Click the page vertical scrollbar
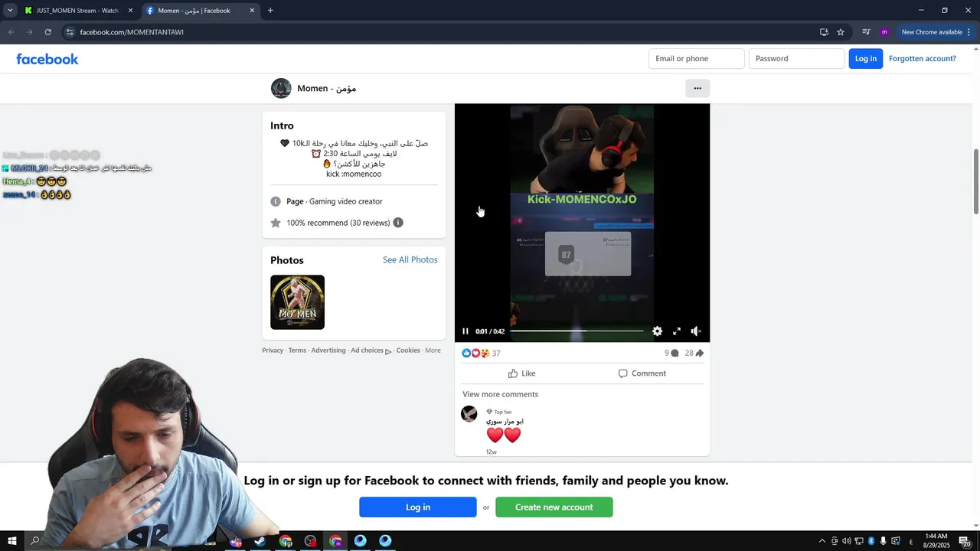The width and height of the screenshot is (980, 551). click(x=975, y=181)
